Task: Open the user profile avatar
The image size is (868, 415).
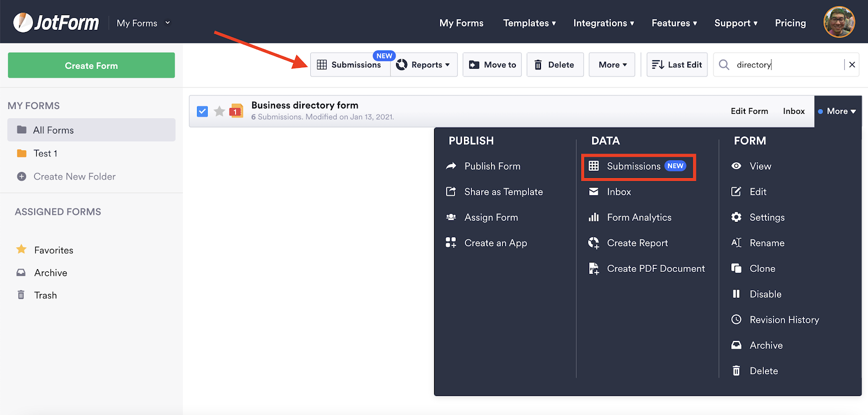Action: click(x=839, y=22)
